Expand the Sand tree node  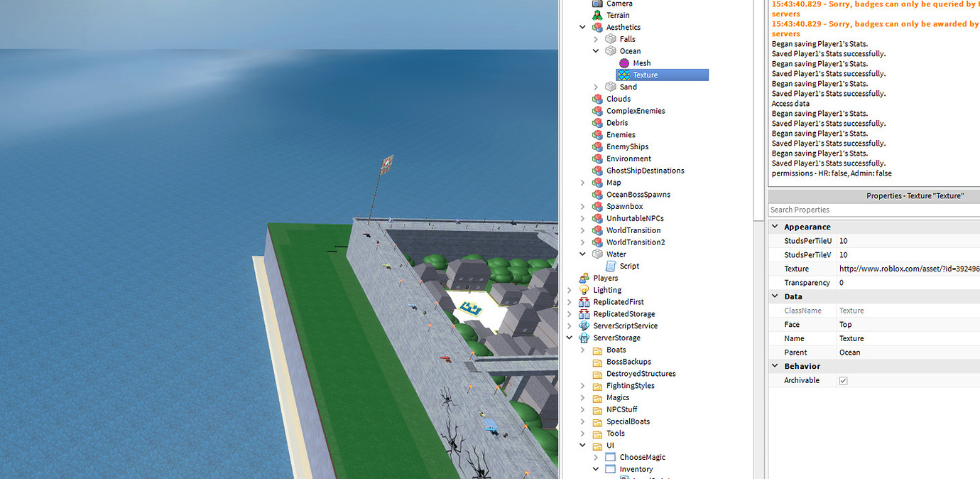596,87
